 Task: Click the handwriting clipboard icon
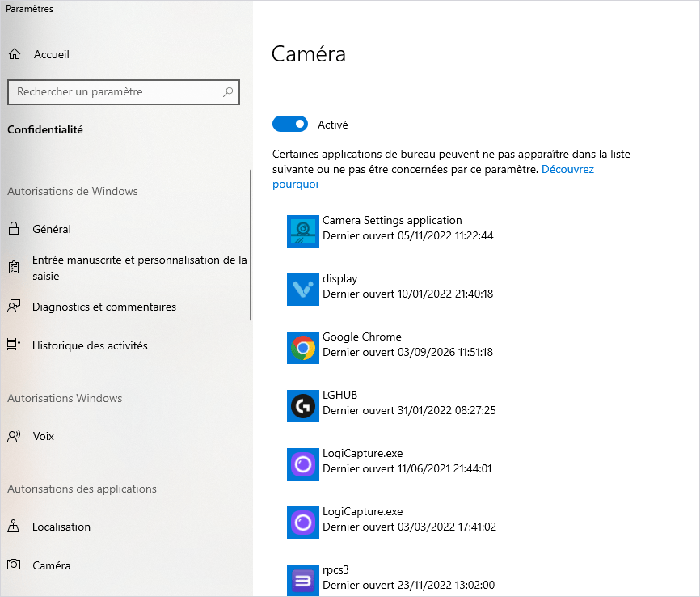tap(14, 268)
